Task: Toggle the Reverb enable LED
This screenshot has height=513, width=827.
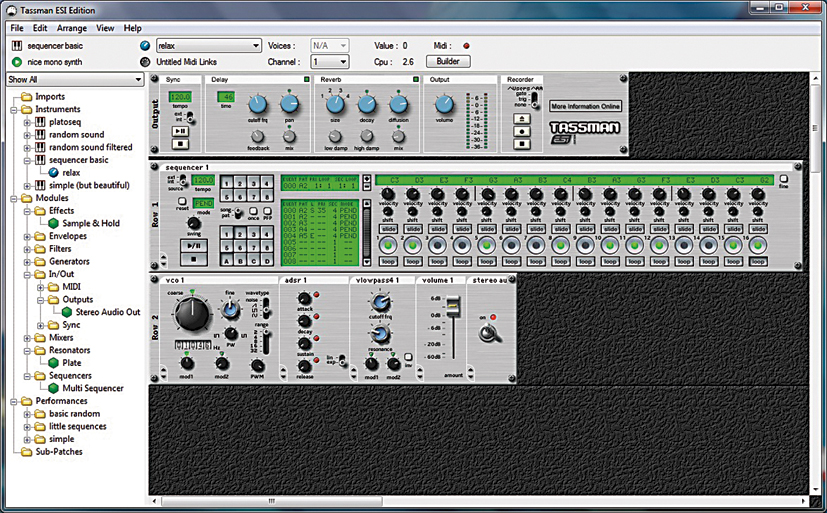Action: (416, 80)
